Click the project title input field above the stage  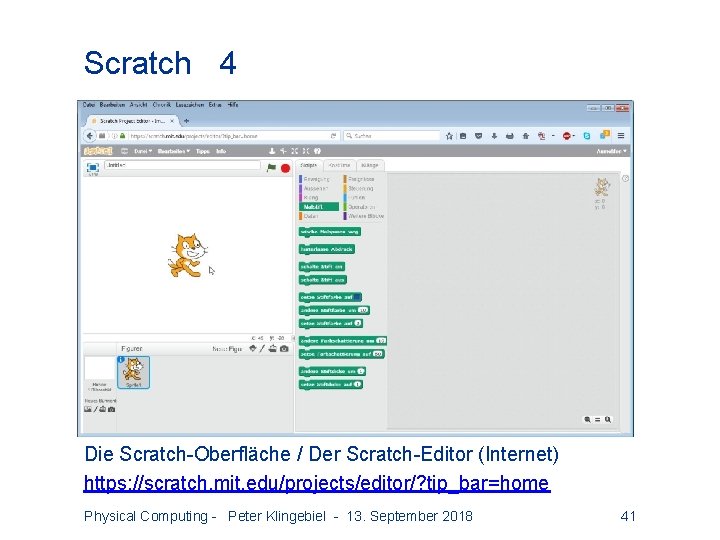tap(182, 165)
